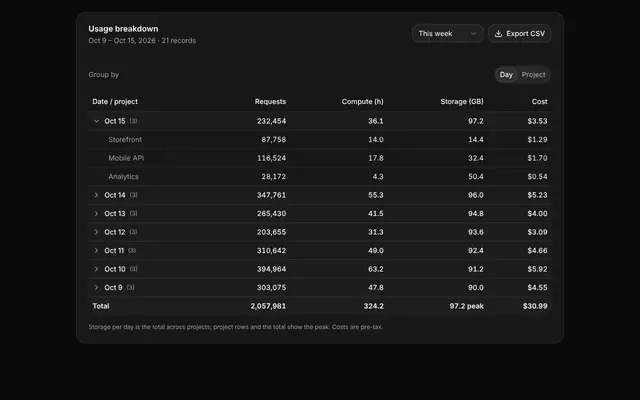Select the Analytics project row
640x400 pixels.
click(x=320, y=177)
